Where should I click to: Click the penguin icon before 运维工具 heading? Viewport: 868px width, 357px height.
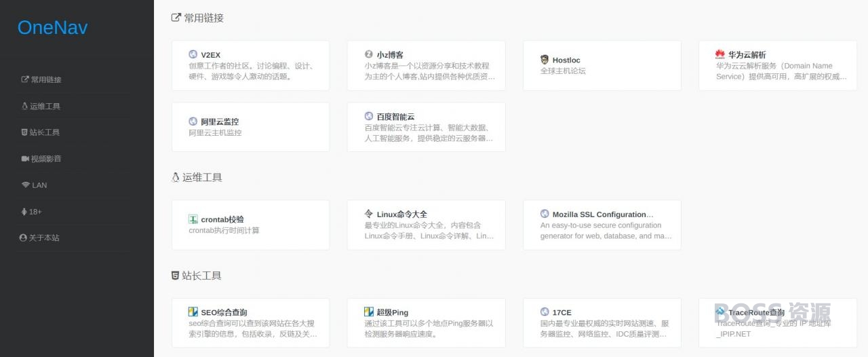[176, 177]
